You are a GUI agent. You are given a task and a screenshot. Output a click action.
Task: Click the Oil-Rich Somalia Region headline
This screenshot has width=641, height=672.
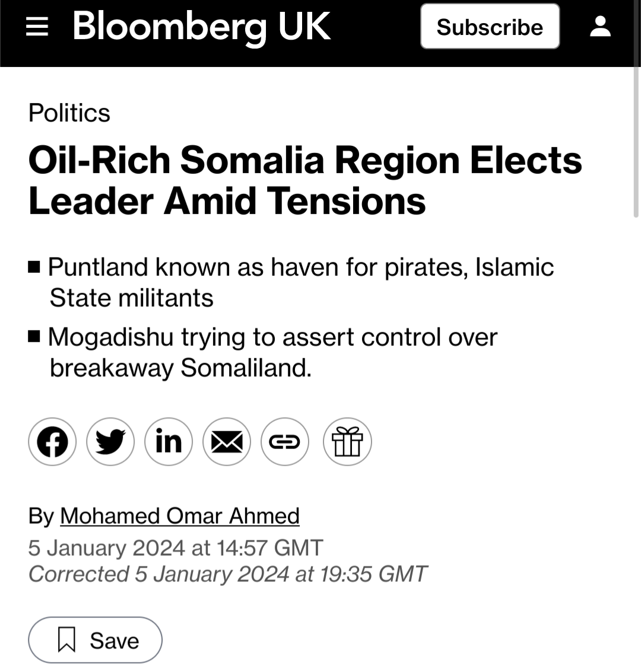click(x=305, y=180)
